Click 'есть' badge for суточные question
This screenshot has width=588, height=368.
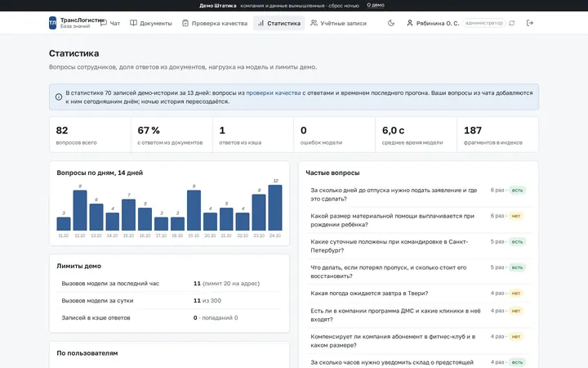click(517, 242)
